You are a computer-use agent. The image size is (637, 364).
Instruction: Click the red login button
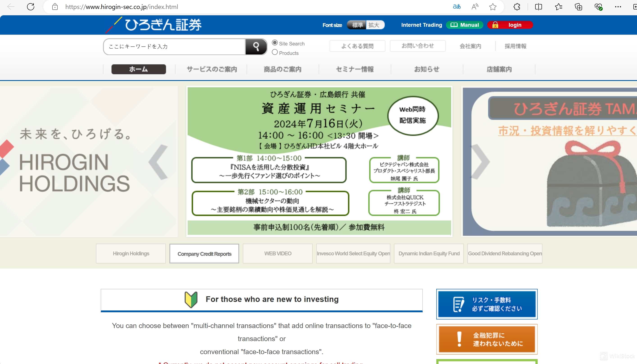pos(510,25)
